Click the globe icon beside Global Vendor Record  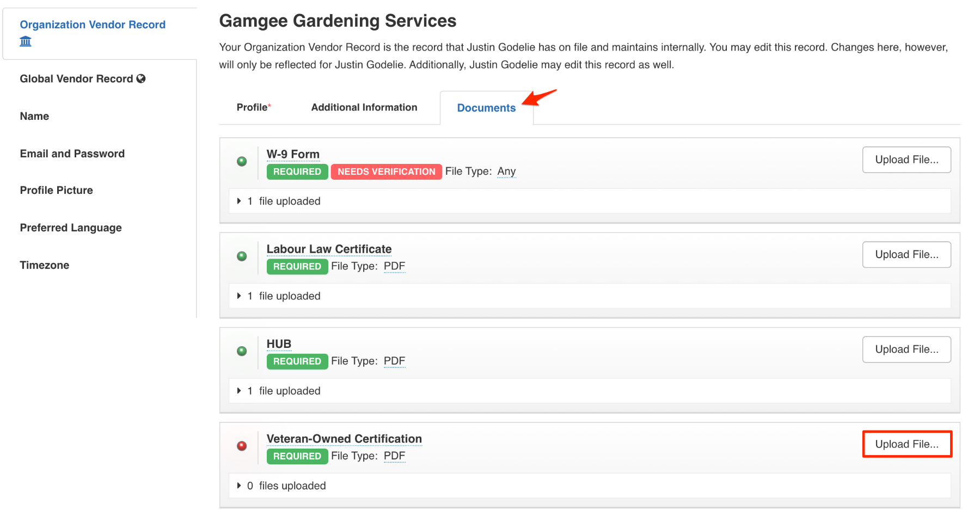(141, 78)
